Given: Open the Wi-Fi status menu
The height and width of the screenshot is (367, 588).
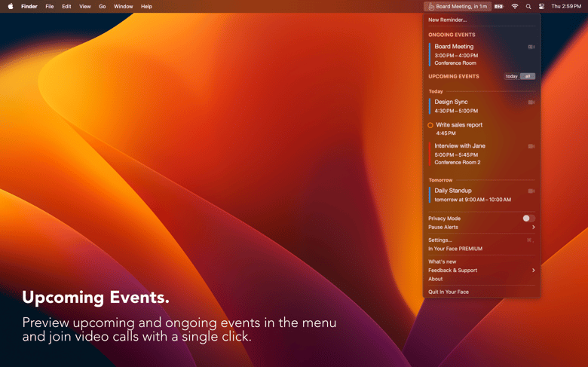Looking at the screenshot, I should 514,6.
